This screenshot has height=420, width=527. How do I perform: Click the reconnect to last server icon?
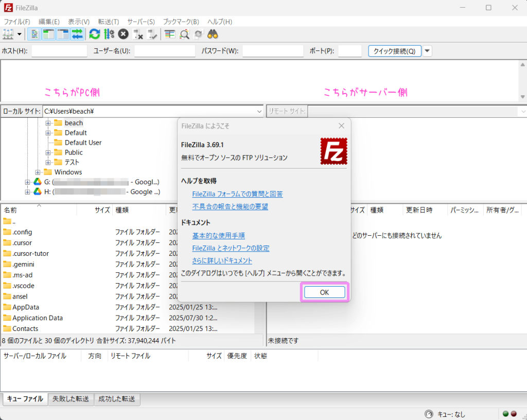pos(152,34)
